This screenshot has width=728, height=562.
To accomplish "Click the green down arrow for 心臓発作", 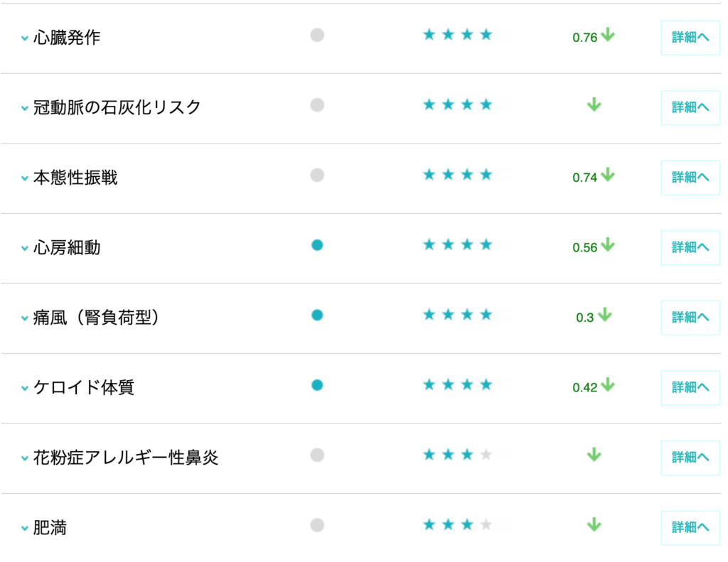I will tap(607, 35).
